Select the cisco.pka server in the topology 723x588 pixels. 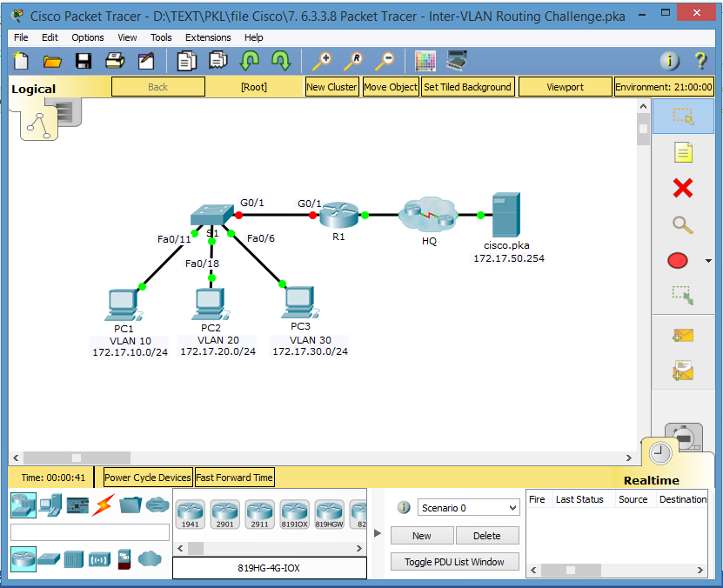point(506,214)
